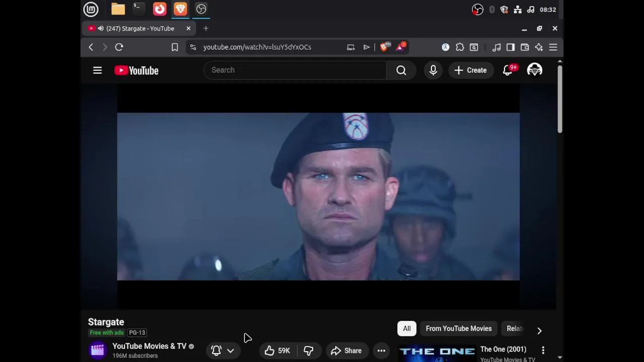Screen dimensions: 644x362
Task: Open the YouTube Movies & TV channel avatar
Action: pos(98,350)
